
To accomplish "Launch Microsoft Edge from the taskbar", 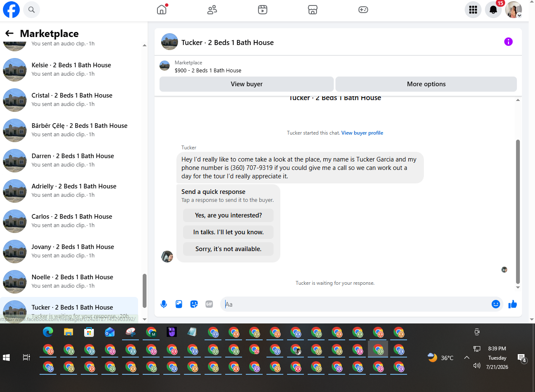I will tap(48, 332).
